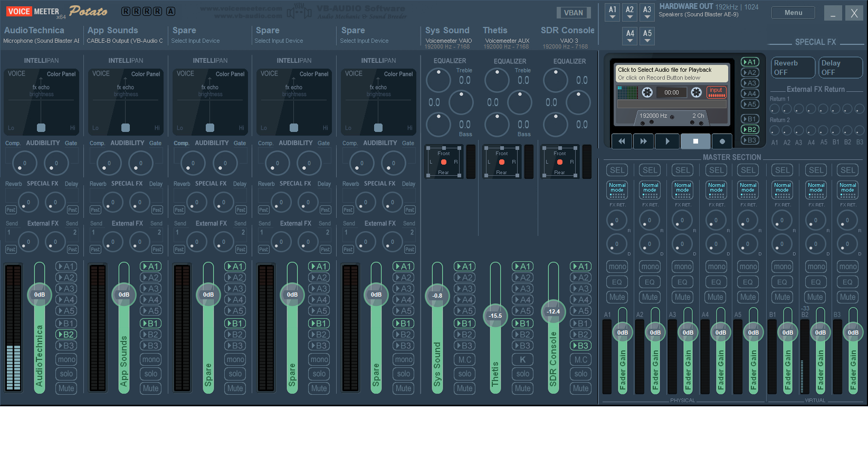
Task: Click the Thetis front/rear panner dot
Action: click(502, 162)
